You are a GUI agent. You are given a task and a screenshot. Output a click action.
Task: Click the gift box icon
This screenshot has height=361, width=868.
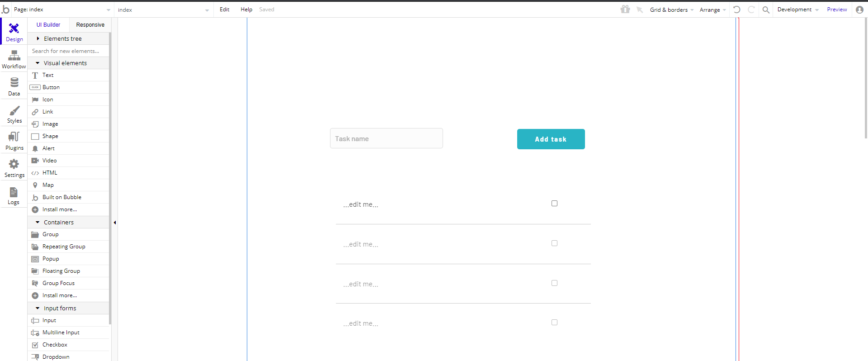click(625, 9)
